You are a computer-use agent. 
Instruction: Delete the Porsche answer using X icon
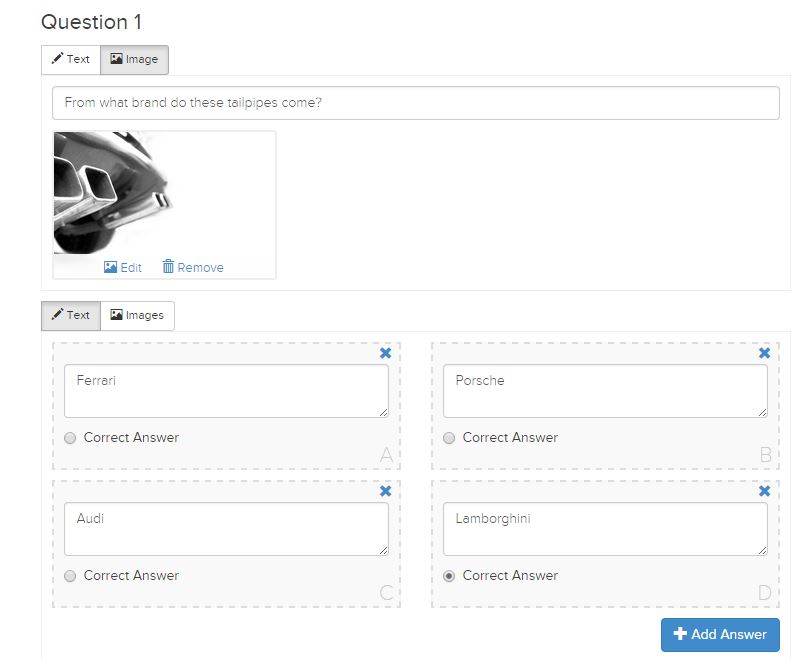tap(764, 353)
